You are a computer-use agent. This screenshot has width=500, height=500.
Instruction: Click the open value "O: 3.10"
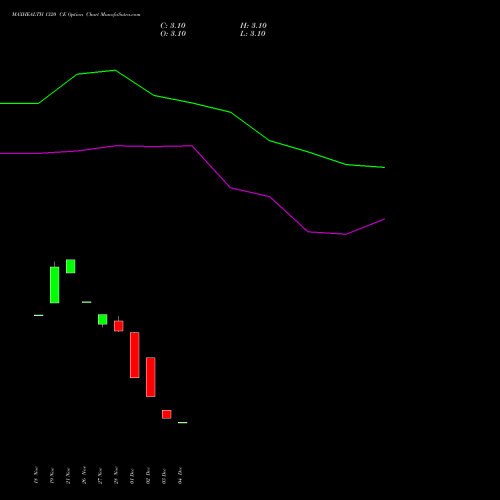click(173, 34)
